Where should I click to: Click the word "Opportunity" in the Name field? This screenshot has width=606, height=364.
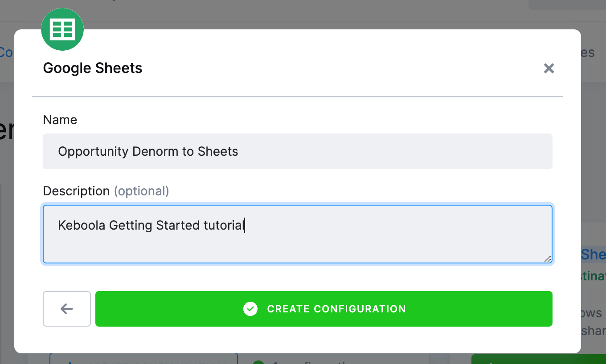pyautogui.click(x=93, y=152)
